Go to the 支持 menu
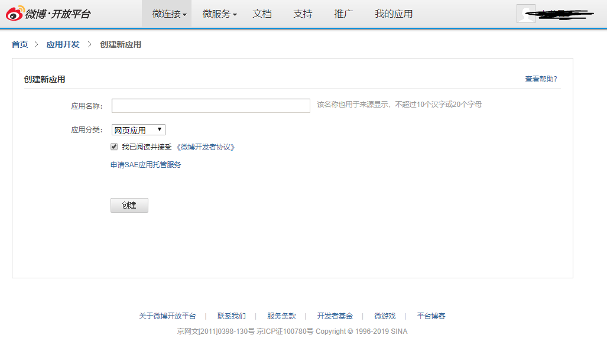 [x=303, y=14]
